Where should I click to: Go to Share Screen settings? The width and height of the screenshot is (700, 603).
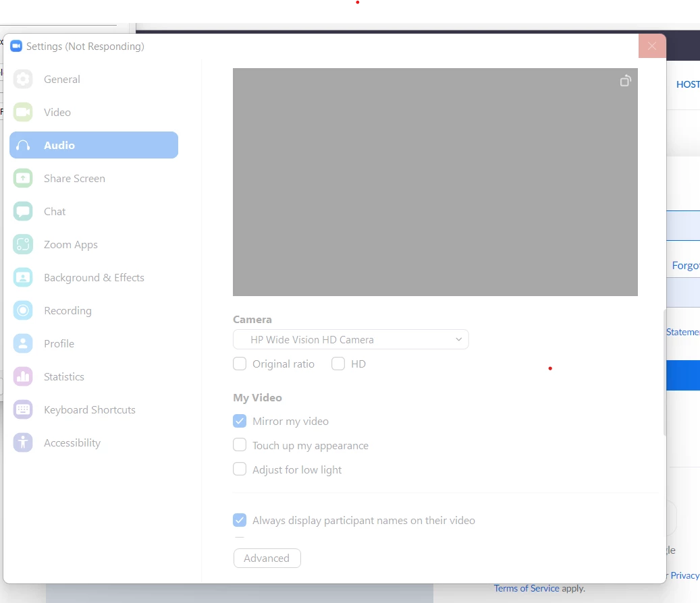tap(94, 178)
